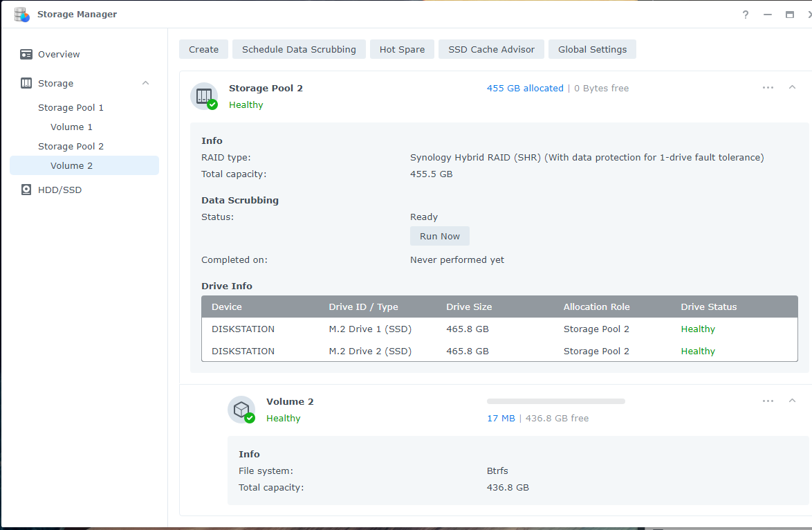This screenshot has height=530, width=812.
Task: Run data scrubbing now
Action: [x=440, y=236]
